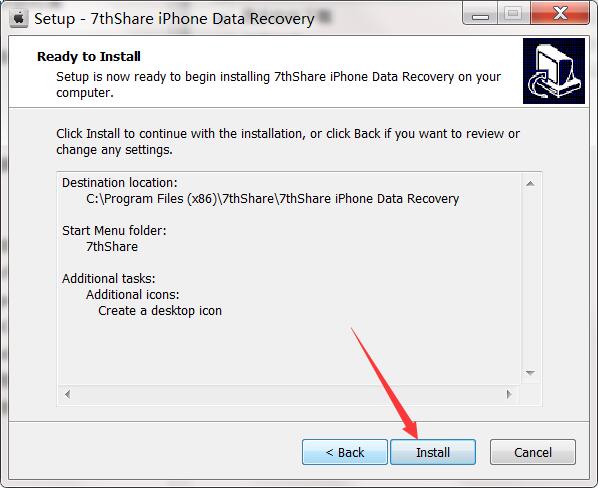Click the scroll left arrow of summary box
The image size is (598, 488).
(x=68, y=394)
